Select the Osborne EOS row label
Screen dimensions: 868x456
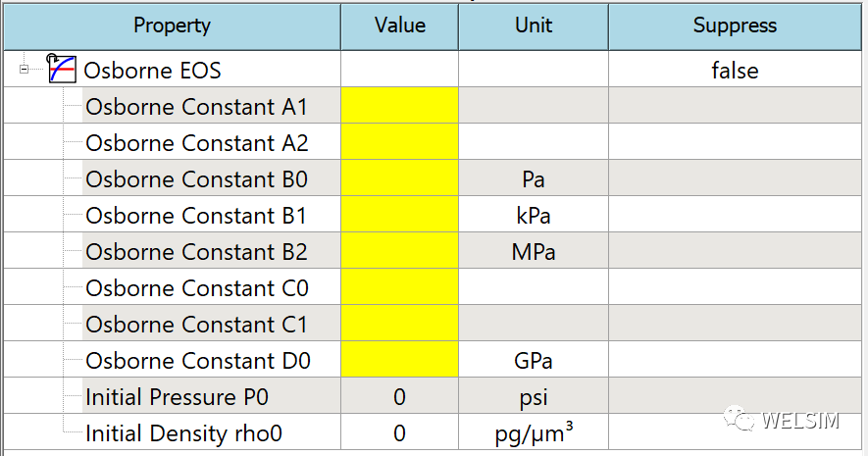click(x=152, y=71)
